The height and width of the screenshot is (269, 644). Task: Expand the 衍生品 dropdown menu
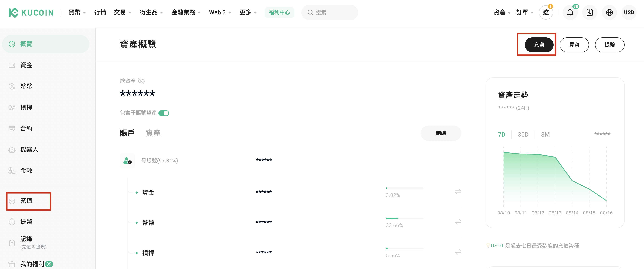click(151, 12)
